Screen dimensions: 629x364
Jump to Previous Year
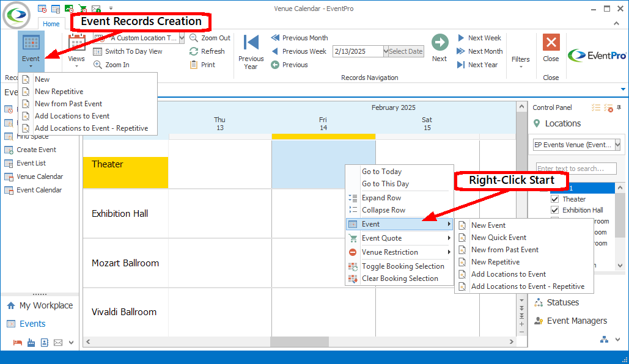tap(251, 52)
